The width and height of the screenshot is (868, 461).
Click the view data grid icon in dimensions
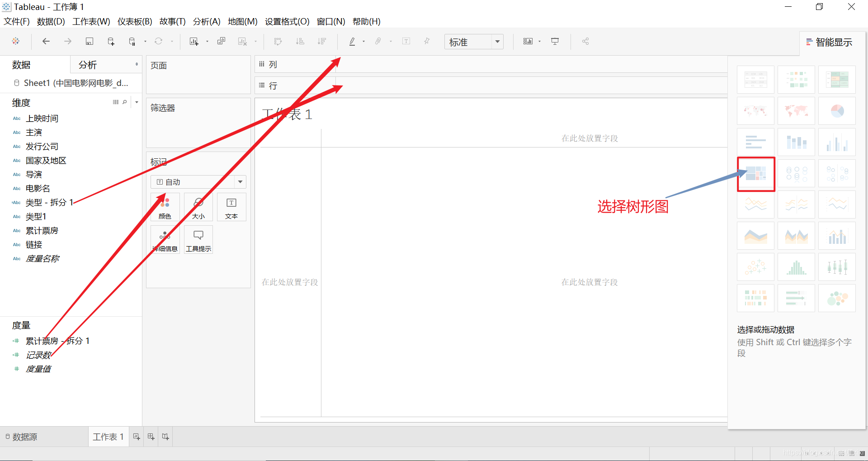pos(116,102)
